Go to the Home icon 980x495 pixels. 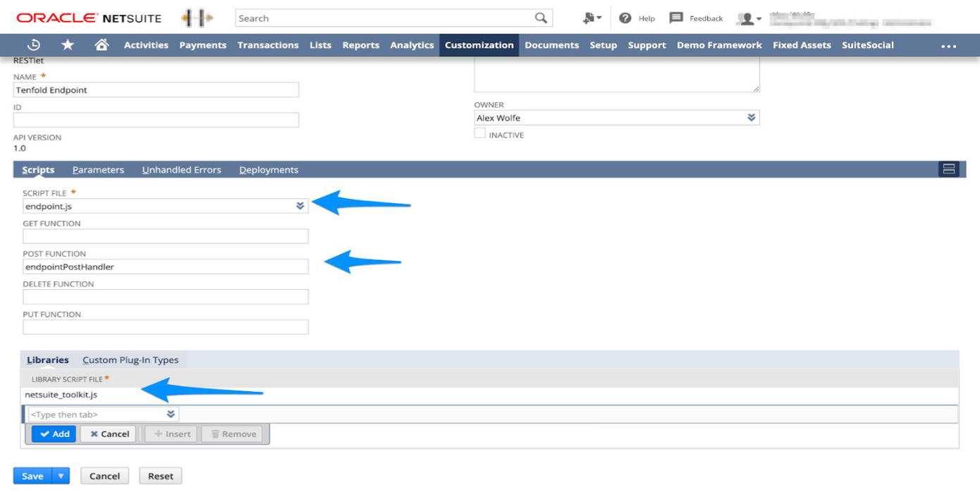102,44
